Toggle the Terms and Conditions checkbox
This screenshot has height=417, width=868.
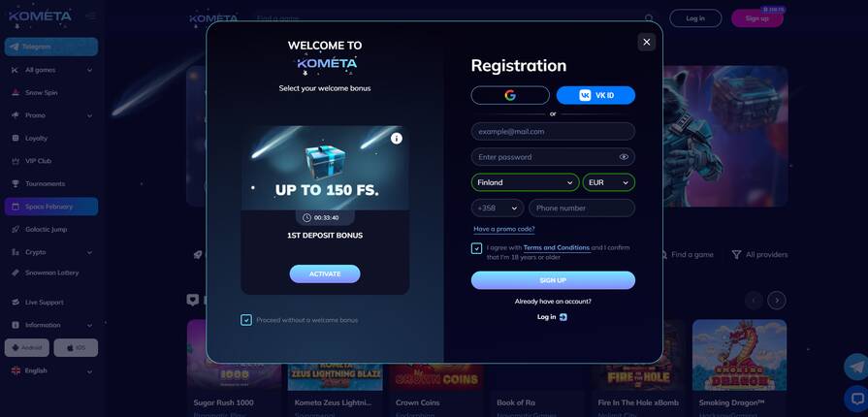coord(476,248)
